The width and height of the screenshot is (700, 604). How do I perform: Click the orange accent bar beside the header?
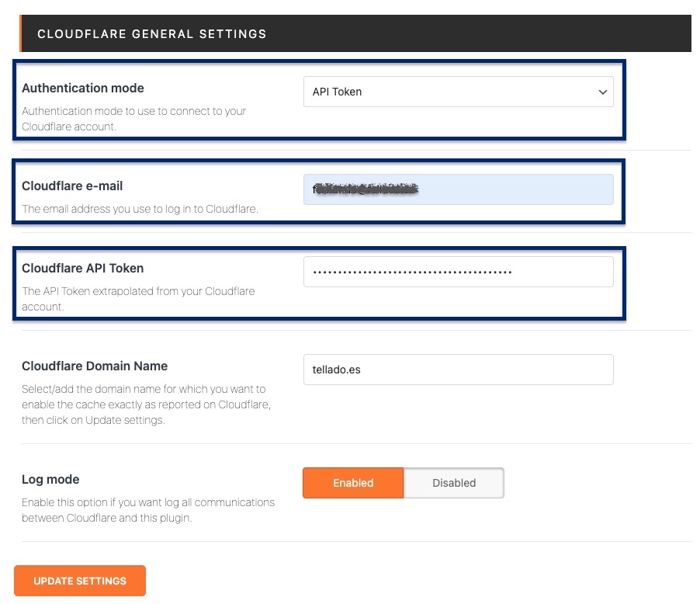click(21, 34)
